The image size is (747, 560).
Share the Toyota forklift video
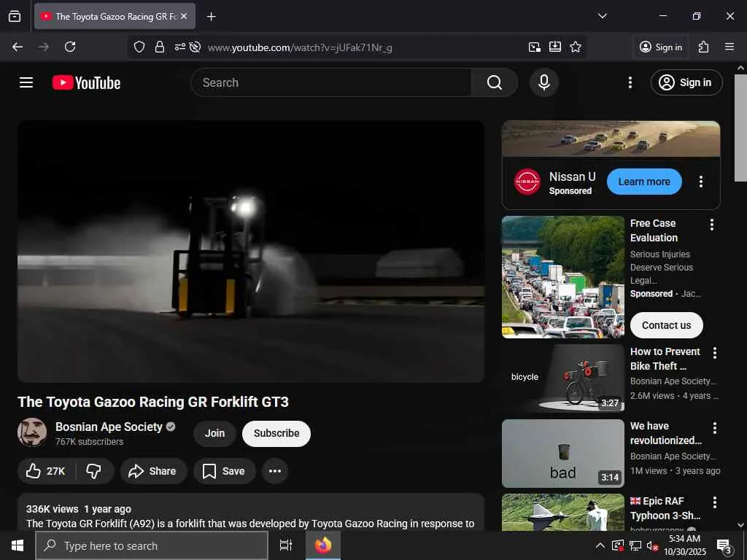tap(153, 471)
